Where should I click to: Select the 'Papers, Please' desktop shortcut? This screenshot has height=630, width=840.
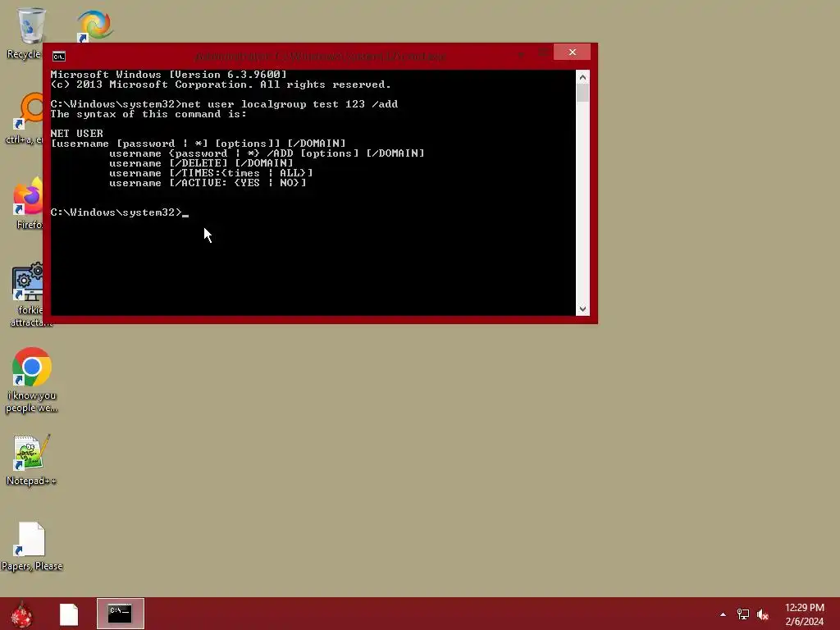click(x=32, y=546)
